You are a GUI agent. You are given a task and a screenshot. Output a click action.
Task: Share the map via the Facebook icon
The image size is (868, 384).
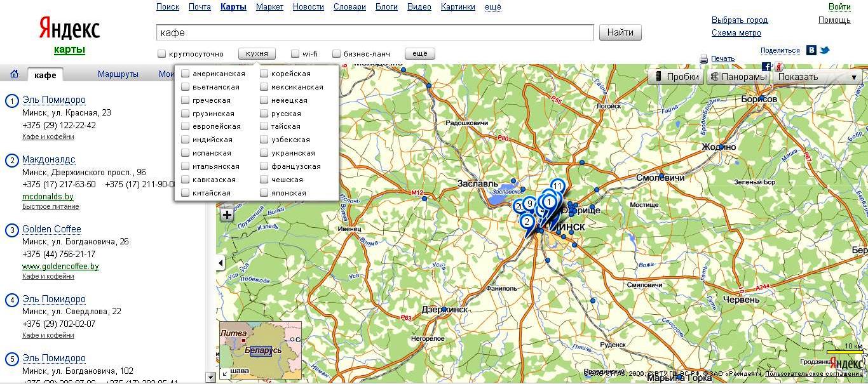pyautogui.click(x=767, y=67)
